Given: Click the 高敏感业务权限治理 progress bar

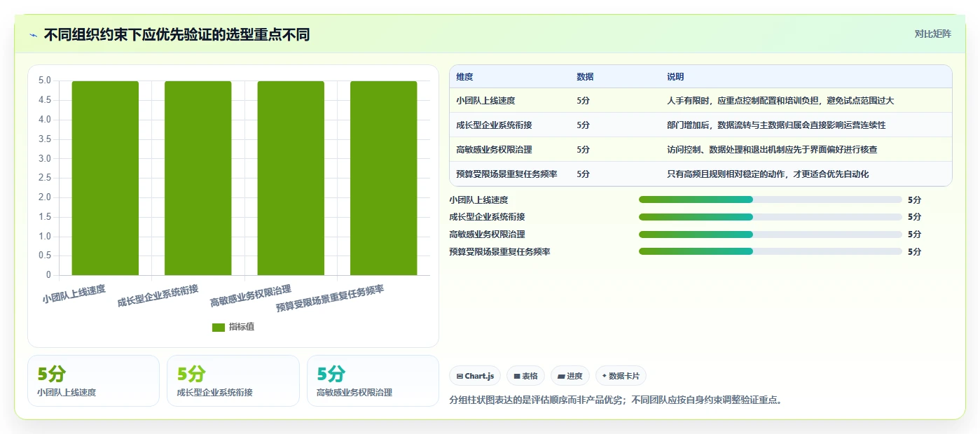Looking at the screenshot, I should (x=770, y=234).
